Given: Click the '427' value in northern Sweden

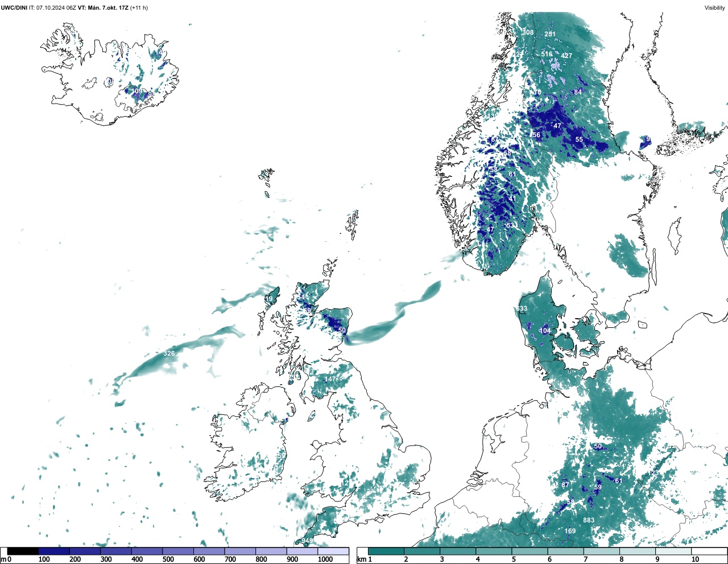Looking at the screenshot, I should pyautogui.click(x=566, y=56).
